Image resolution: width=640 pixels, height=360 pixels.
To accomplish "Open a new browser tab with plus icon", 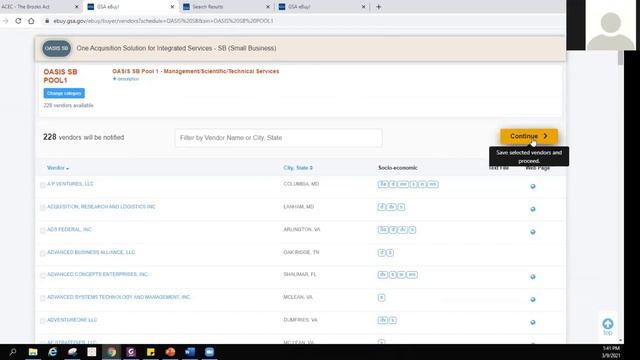I will 378,7.
